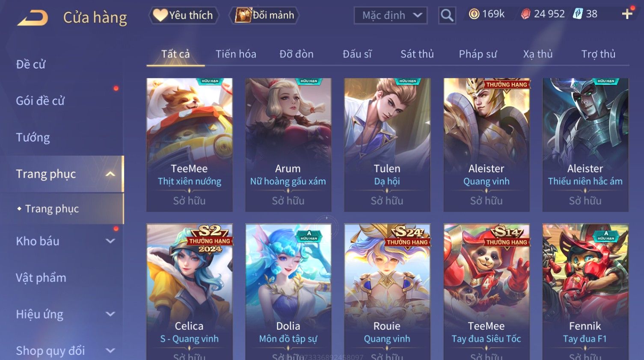Viewport: 644px width, 360px height.
Task: Open the Celica S - Quang vinh skin
Action: coord(190,292)
